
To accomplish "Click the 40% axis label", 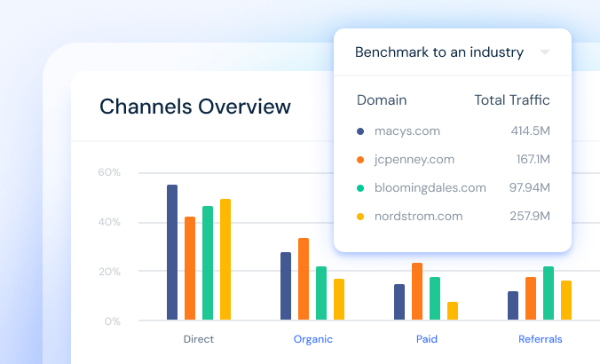I will click(x=109, y=222).
